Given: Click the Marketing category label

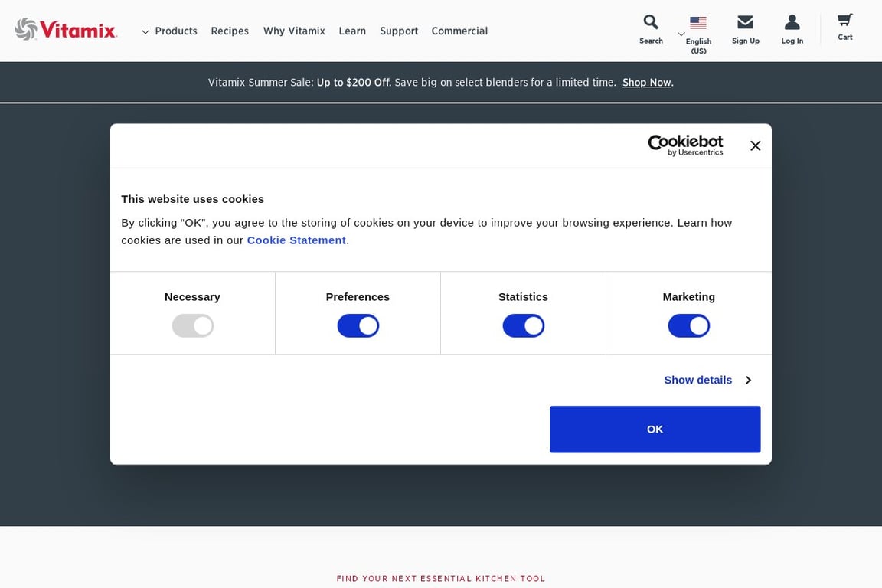Looking at the screenshot, I should (688, 297).
